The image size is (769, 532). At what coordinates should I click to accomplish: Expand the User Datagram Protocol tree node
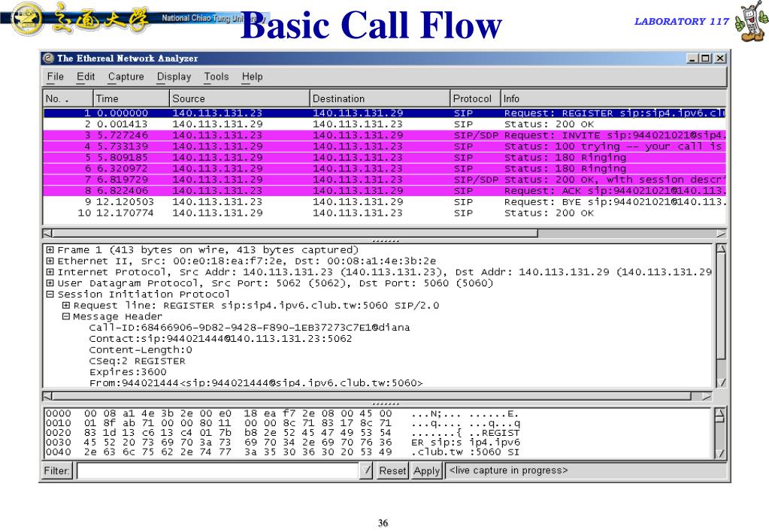(50, 283)
